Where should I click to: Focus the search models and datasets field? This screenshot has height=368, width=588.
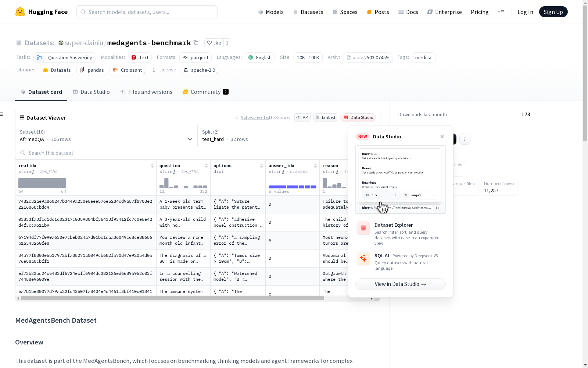(147, 12)
